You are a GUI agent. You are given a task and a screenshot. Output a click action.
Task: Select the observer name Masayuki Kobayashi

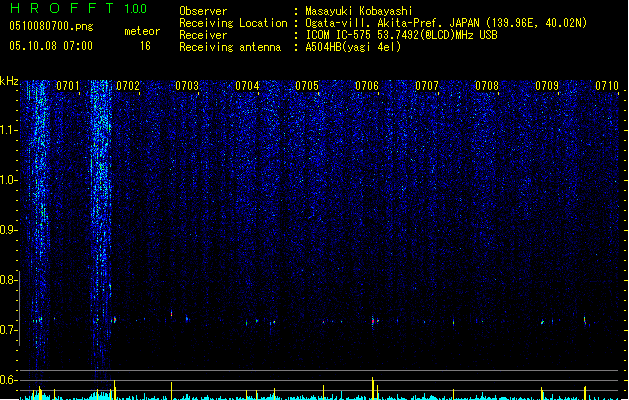(x=359, y=11)
